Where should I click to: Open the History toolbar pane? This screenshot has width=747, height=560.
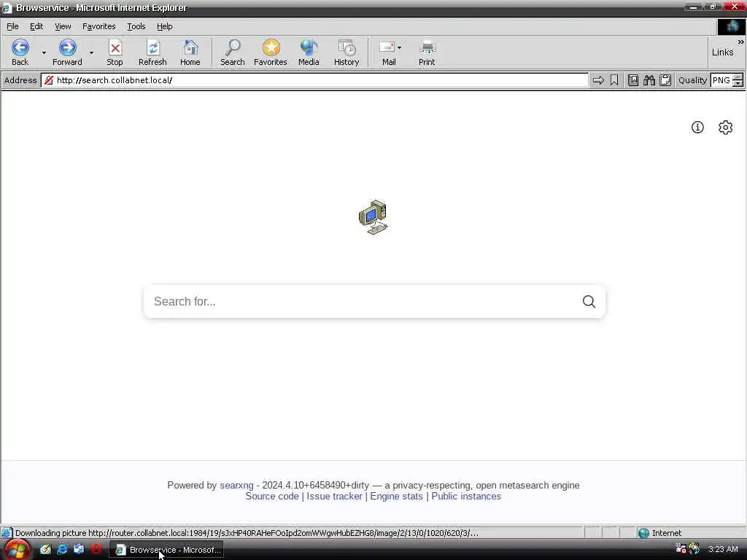(347, 52)
